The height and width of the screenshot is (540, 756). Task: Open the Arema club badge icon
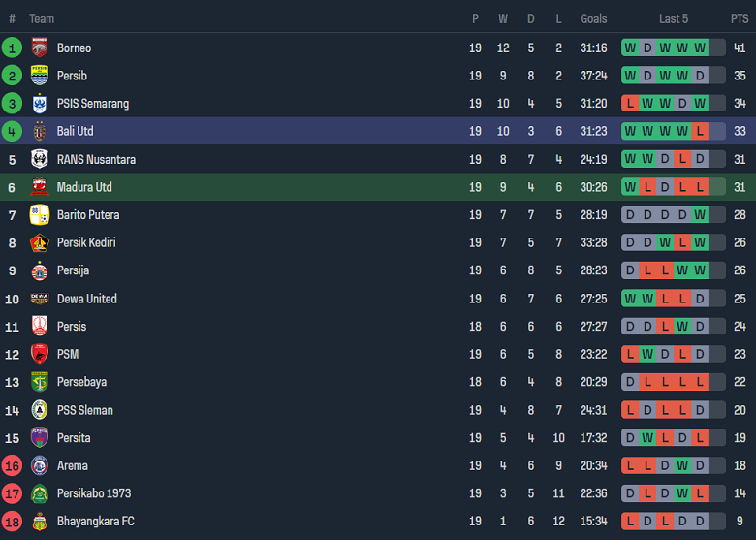coord(40,465)
